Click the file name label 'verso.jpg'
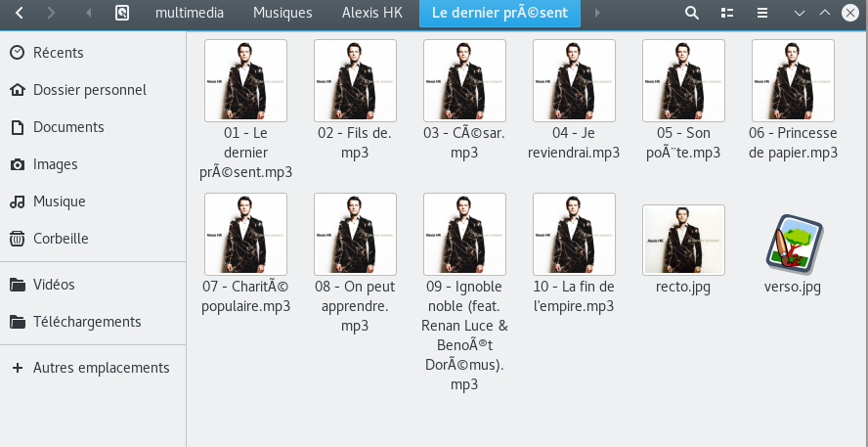The height and width of the screenshot is (447, 868). coord(793,287)
